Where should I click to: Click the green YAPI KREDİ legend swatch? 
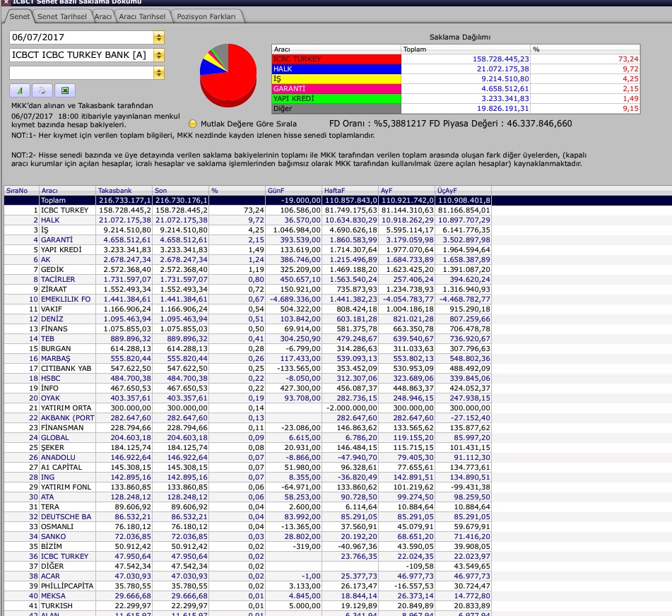pyautogui.click(x=336, y=98)
